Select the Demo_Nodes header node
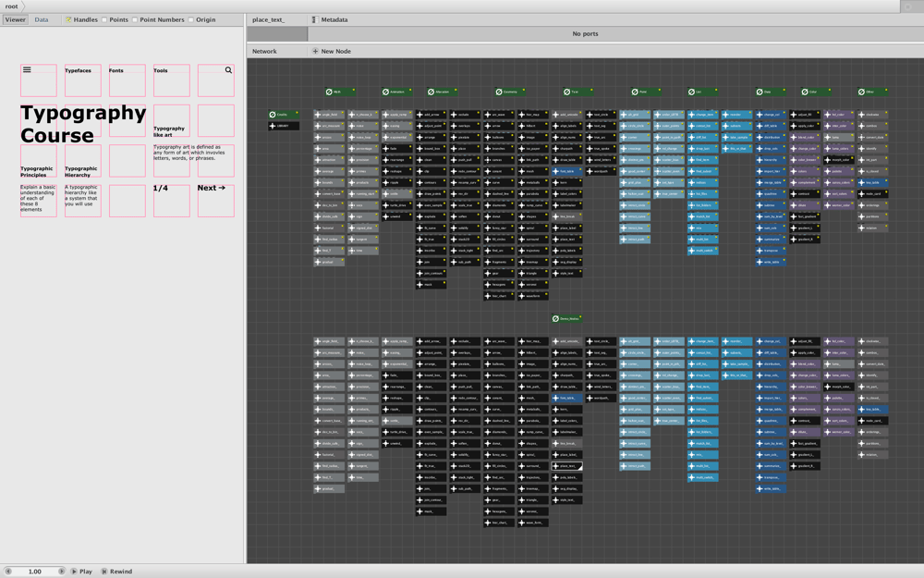The image size is (924, 578). pos(567,318)
